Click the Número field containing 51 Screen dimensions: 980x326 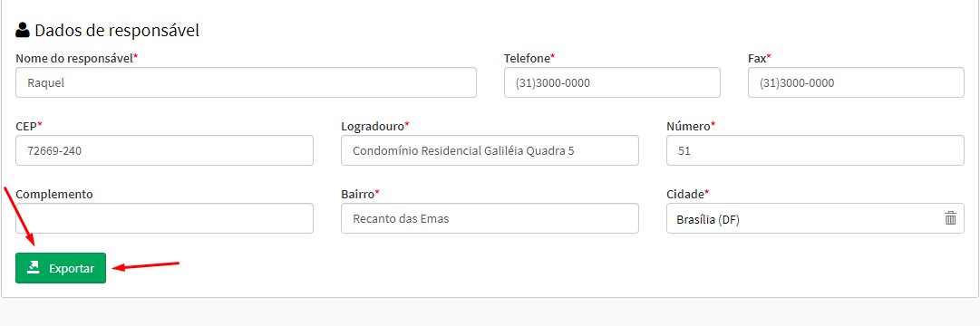click(815, 150)
